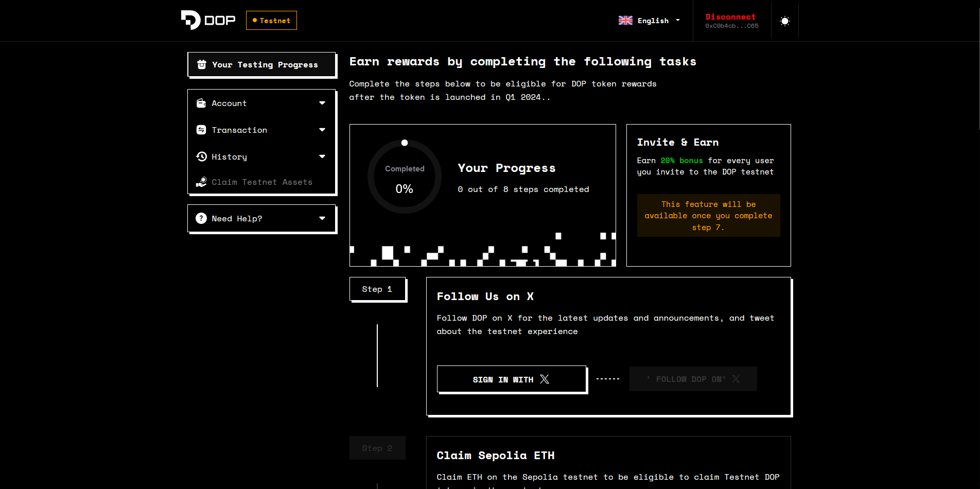Click the Account wallet icon
The height and width of the screenshot is (489, 980).
pos(201,103)
